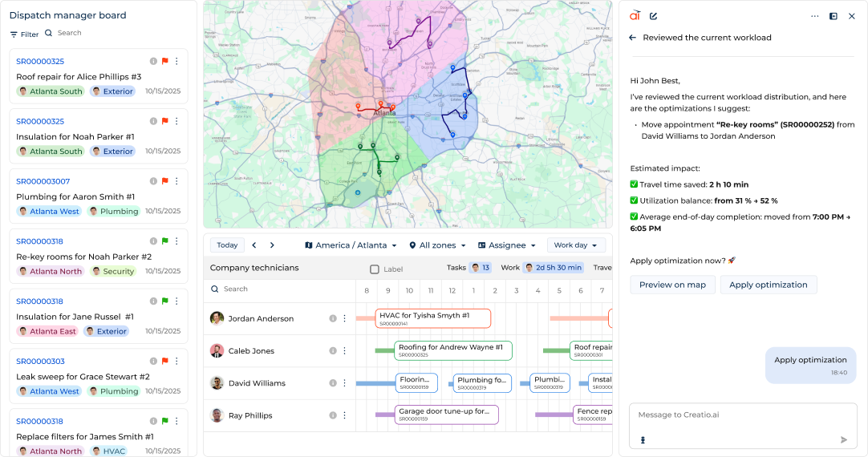Click the Today button
The height and width of the screenshot is (457, 868).
click(x=227, y=245)
